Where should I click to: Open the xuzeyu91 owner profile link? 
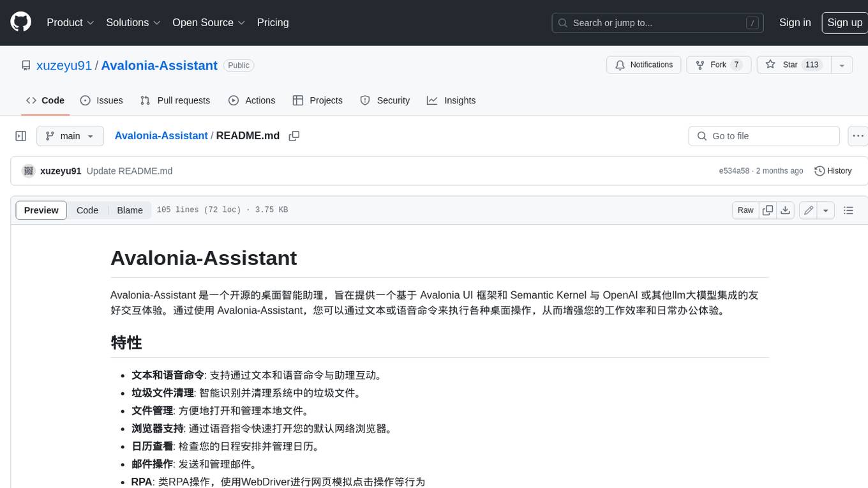coord(64,65)
